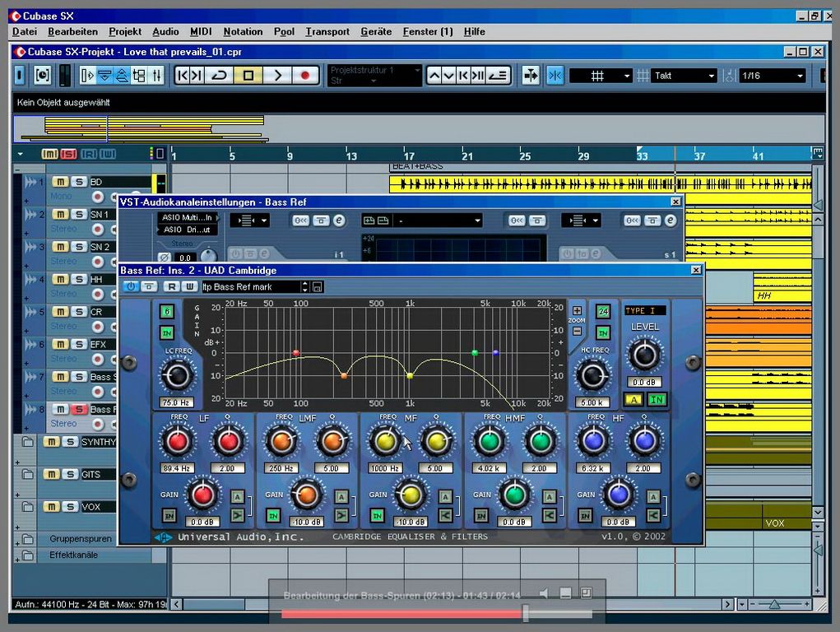Click the R read automation button in plugin window

171,286
